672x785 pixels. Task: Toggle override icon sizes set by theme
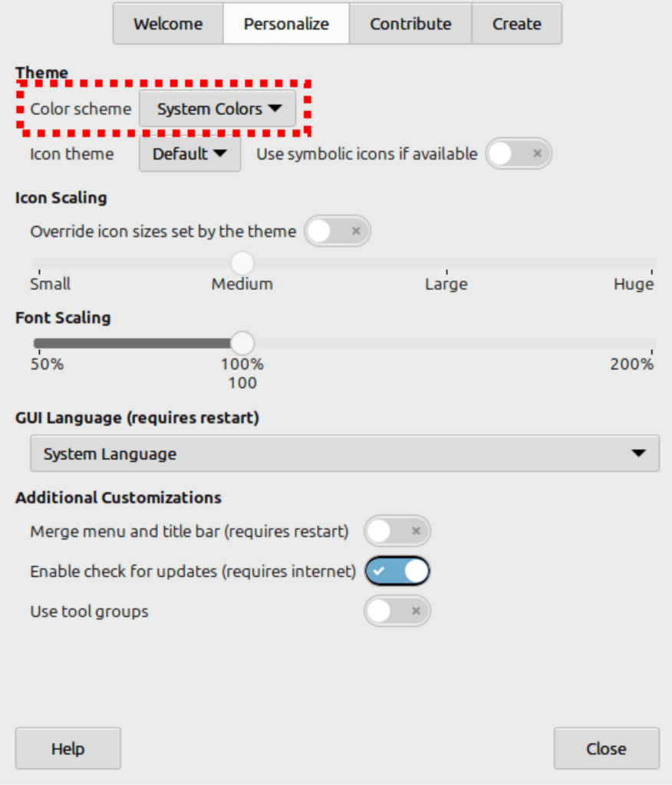pos(337,231)
